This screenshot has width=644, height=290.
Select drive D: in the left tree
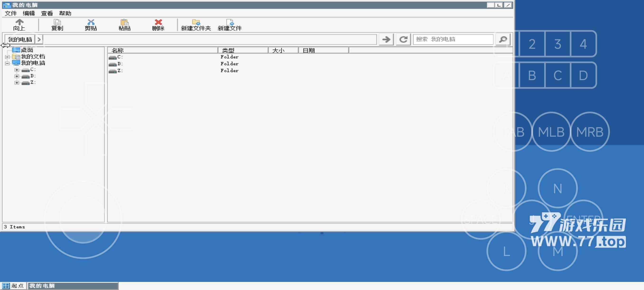click(x=33, y=76)
